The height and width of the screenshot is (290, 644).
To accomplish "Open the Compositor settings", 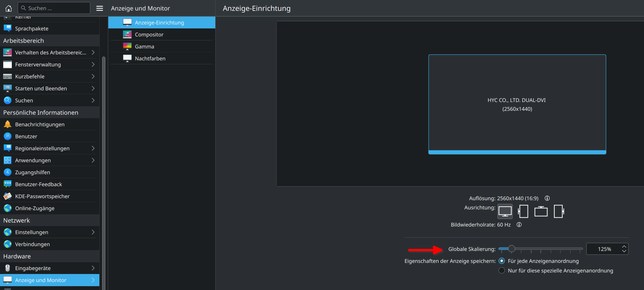I will (149, 34).
